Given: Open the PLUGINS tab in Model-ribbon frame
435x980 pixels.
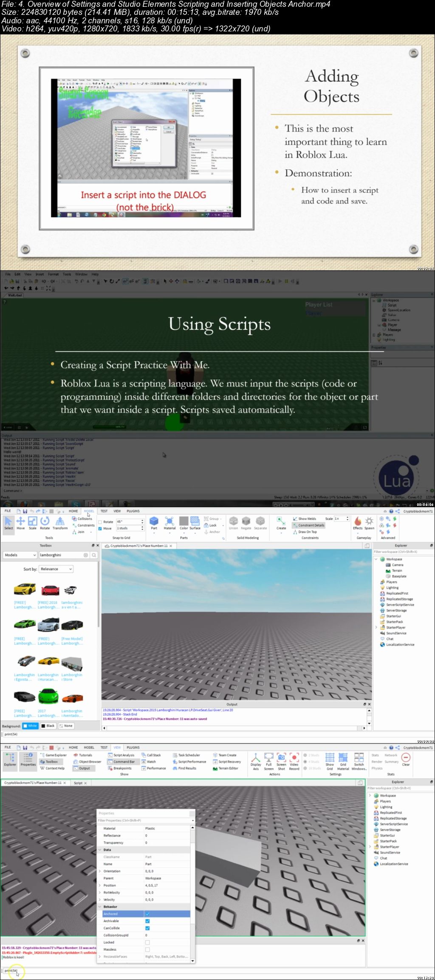Looking at the screenshot, I should pos(133,511).
